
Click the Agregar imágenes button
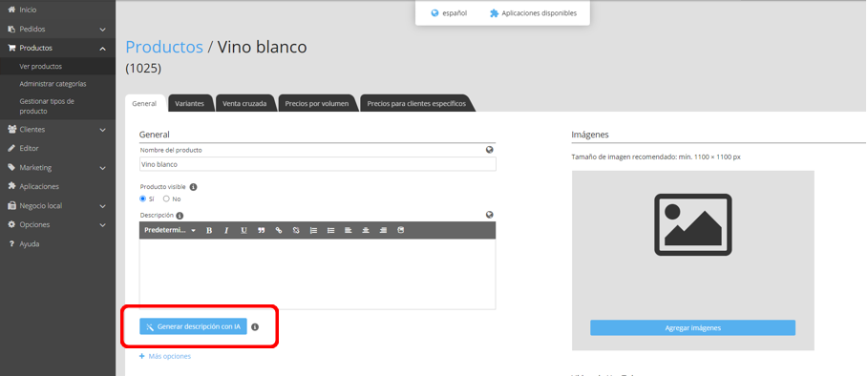click(x=692, y=327)
